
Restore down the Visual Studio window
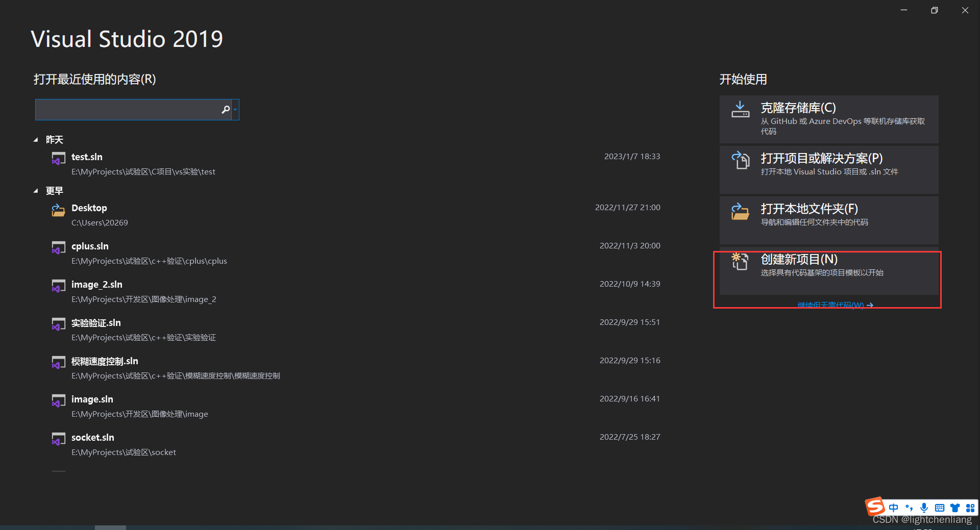click(x=935, y=10)
